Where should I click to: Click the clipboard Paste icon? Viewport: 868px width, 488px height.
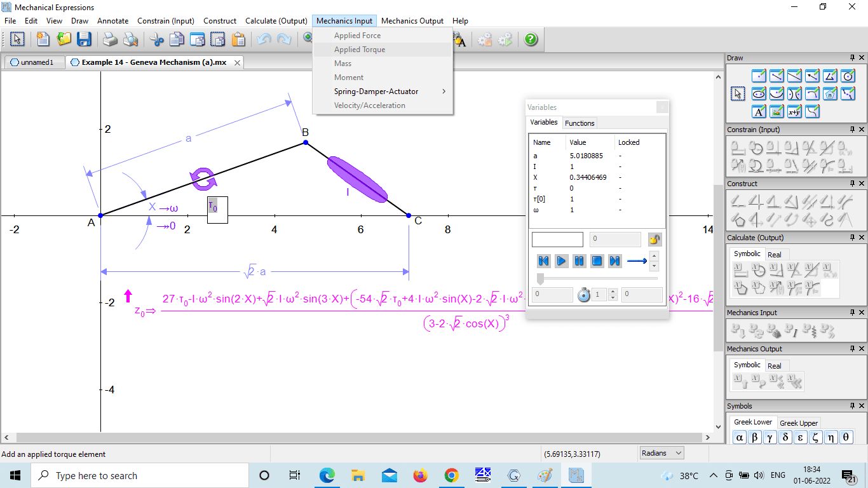coord(238,39)
